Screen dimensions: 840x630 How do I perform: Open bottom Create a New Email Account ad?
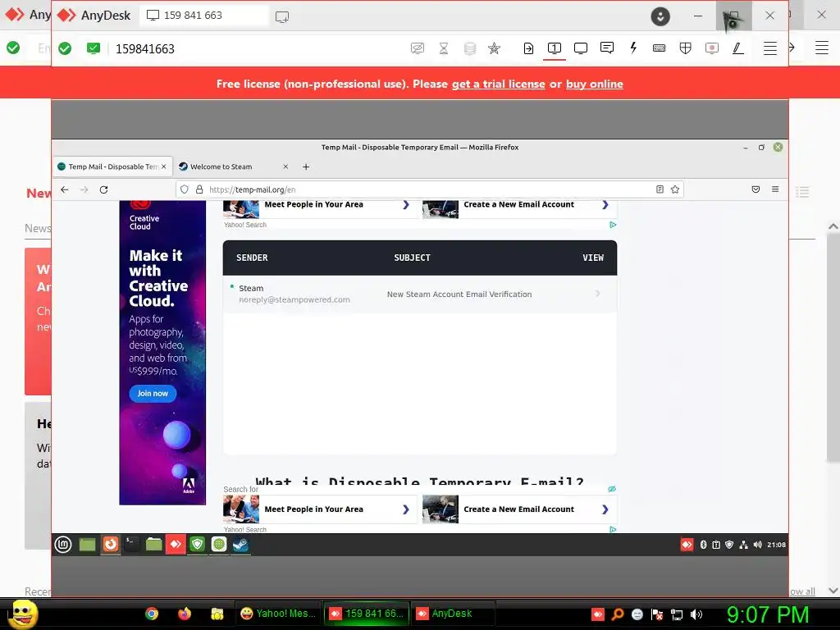[519, 509]
